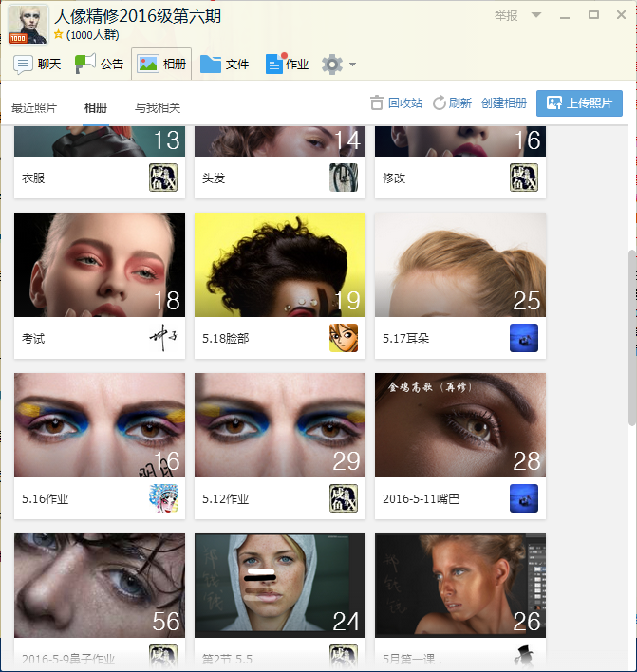Select the 与我相关 related-to-me view
The image size is (637, 672).
(x=158, y=108)
